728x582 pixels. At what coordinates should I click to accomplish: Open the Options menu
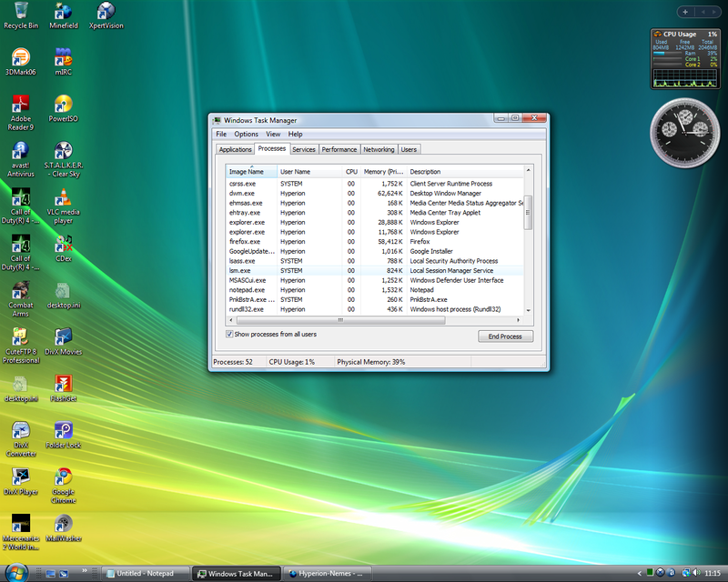point(246,134)
